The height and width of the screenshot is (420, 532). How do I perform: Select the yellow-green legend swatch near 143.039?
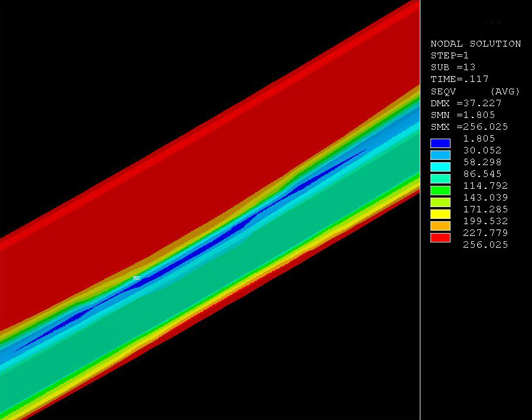440,202
